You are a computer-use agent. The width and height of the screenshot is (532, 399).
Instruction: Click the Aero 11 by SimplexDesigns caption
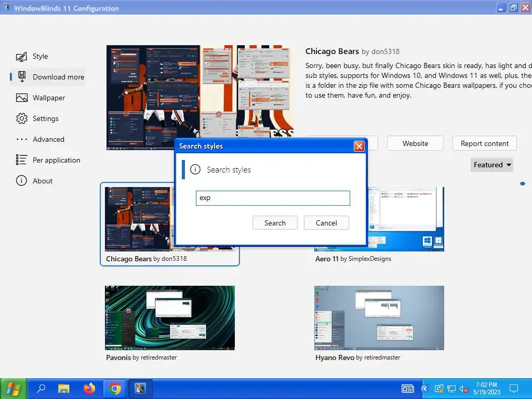coord(353,259)
